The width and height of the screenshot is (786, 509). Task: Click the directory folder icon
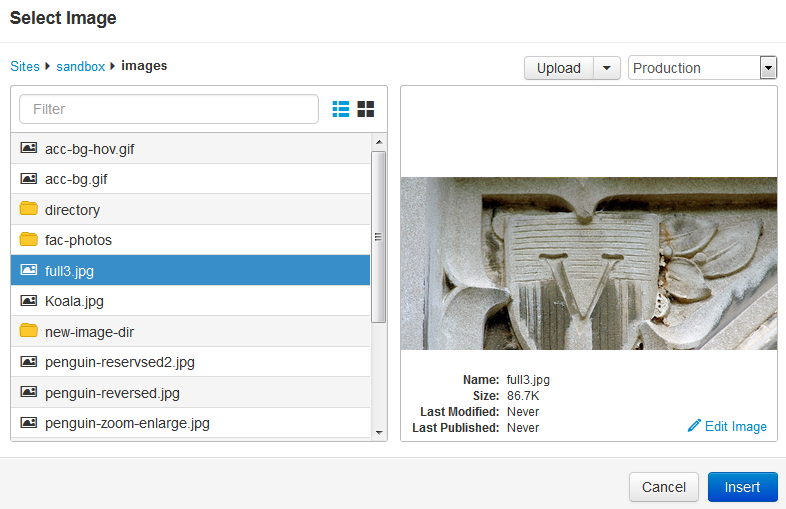29,210
